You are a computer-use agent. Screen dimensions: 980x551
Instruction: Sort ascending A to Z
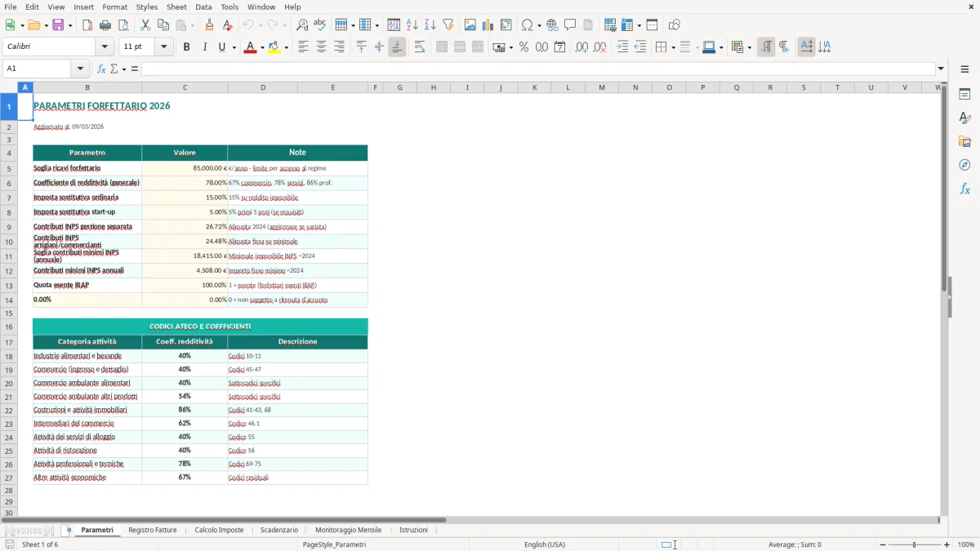click(412, 25)
